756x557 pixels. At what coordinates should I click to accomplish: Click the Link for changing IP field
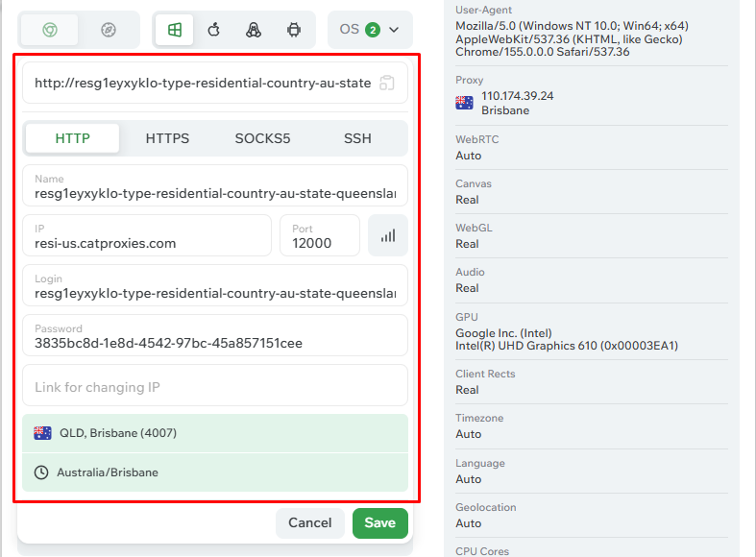click(x=215, y=385)
